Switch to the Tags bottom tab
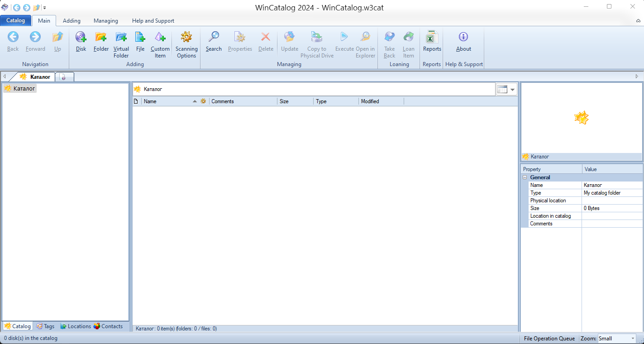The height and width of the screenshot is (344, 644). (x=45, y=326)
